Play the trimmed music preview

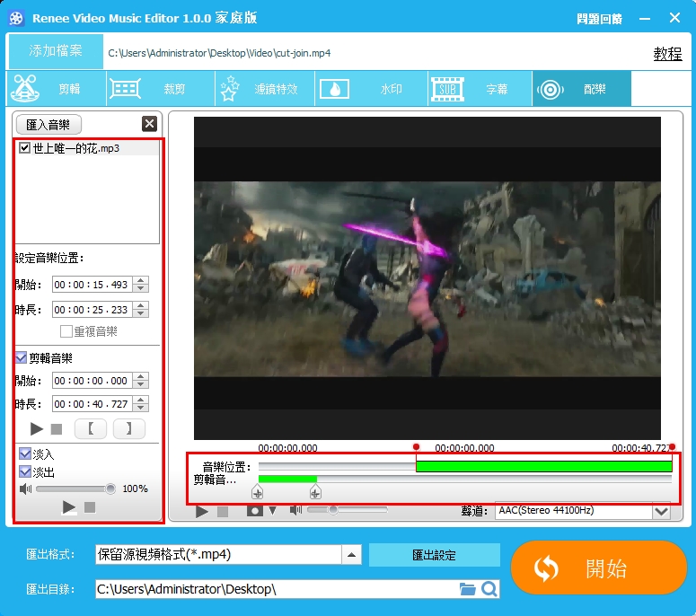(37, 428)
